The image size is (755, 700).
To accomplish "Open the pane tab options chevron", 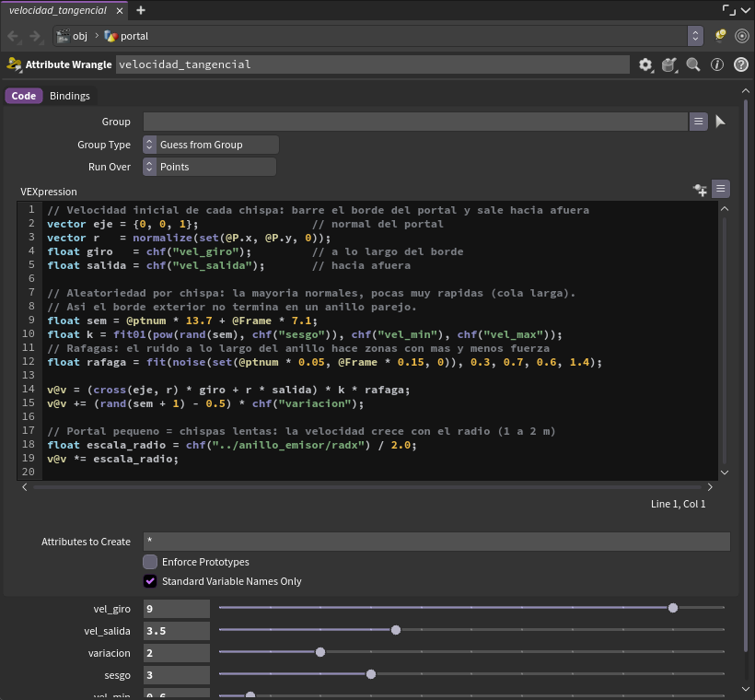I will [x=746, y=11].
